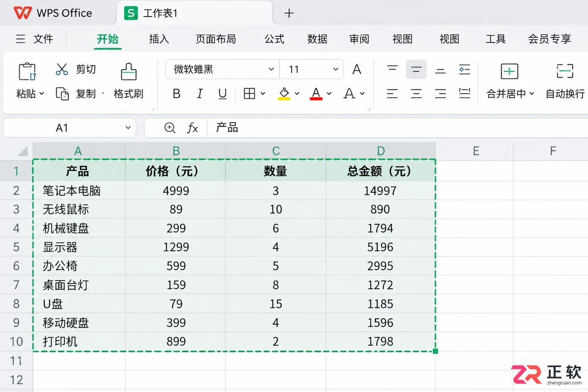
Task: Select the 数据 ribbon tab
Action: click(x=317, y=39)
